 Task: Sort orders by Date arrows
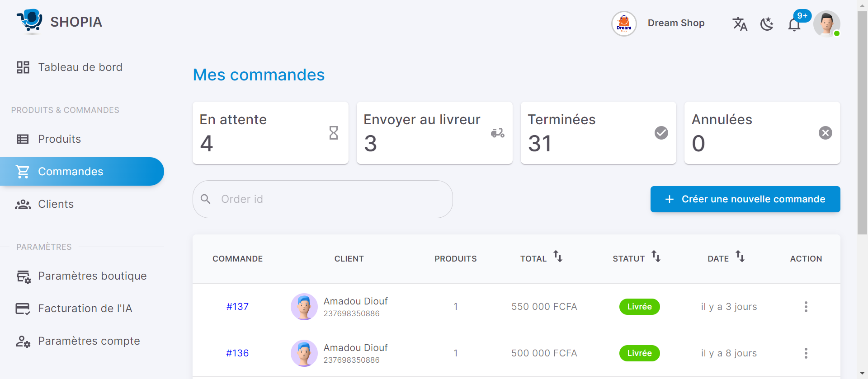point(740,257)
